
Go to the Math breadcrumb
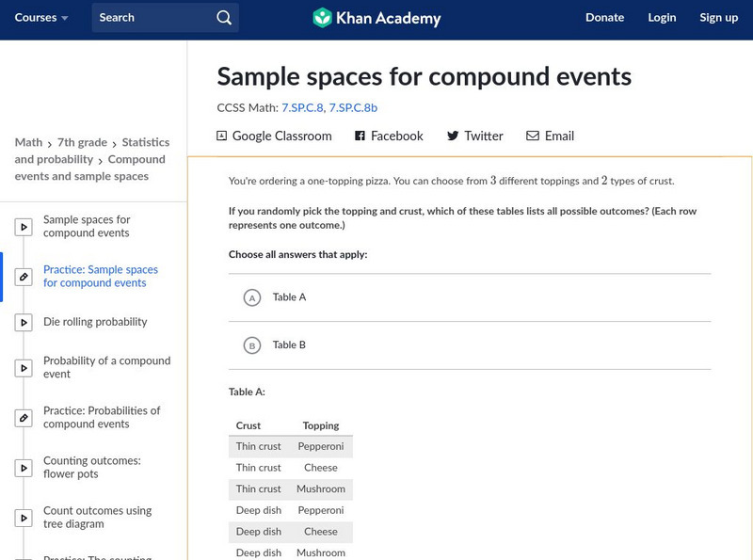28,142
